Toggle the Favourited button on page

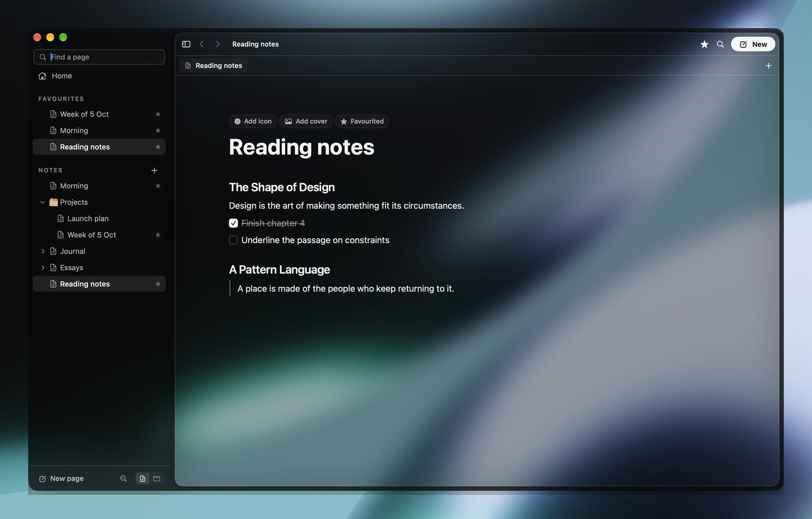point(362,121)
